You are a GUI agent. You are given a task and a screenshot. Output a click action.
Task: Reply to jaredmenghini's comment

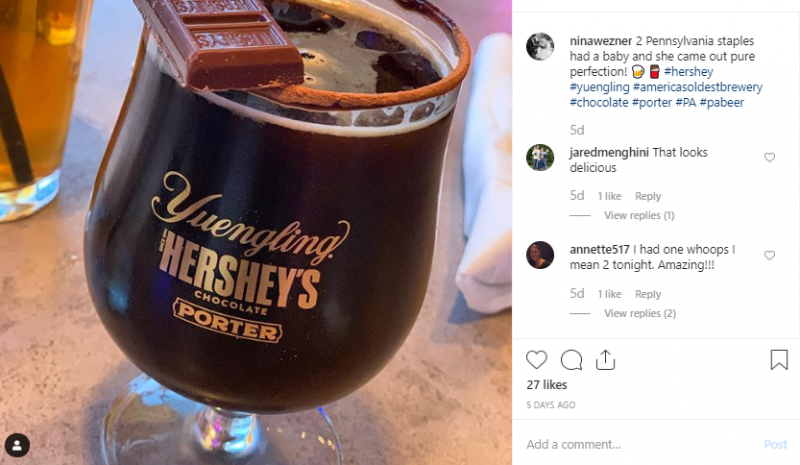coord(648,196)
